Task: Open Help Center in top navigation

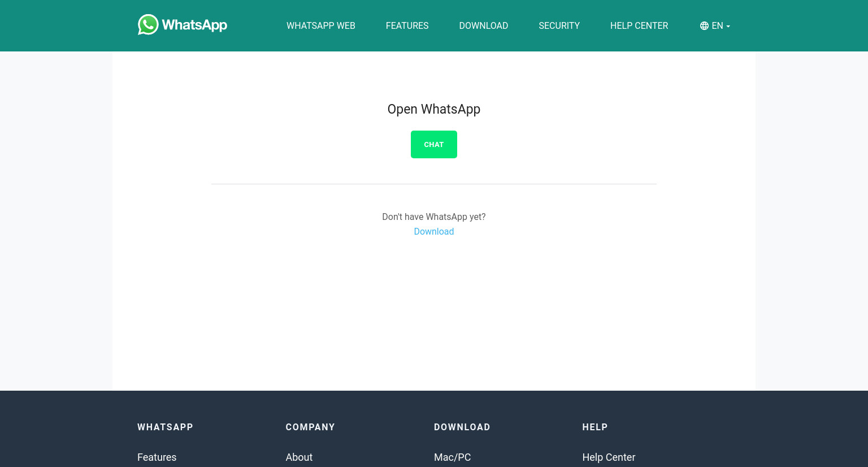Action: point(639,26)
